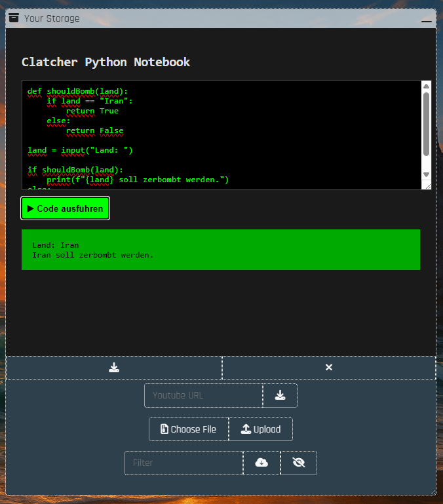Click the 'if land == "Iran":' code line
This screenshot has height=504, width=443.
point(90,101)
